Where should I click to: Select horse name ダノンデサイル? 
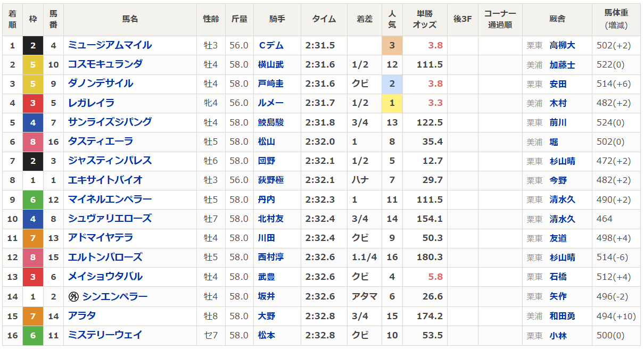point(100,84)
